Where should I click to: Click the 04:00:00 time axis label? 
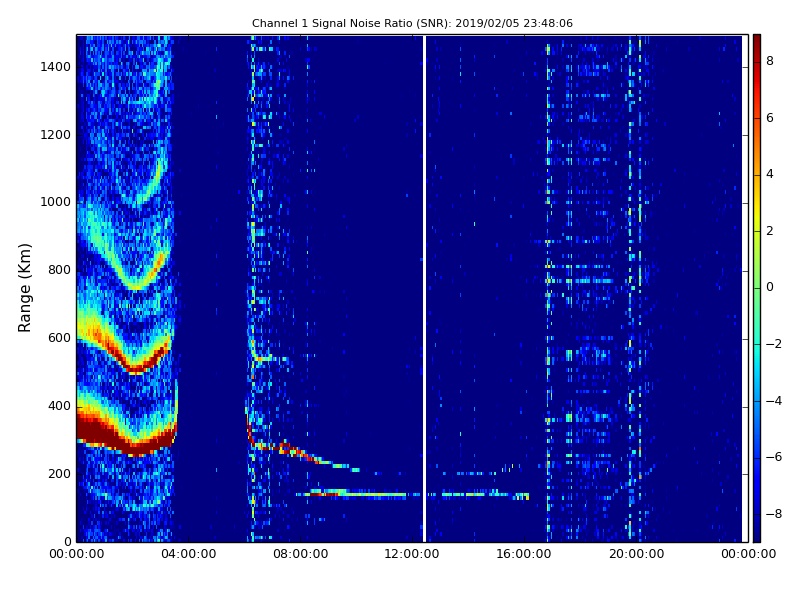188,554
